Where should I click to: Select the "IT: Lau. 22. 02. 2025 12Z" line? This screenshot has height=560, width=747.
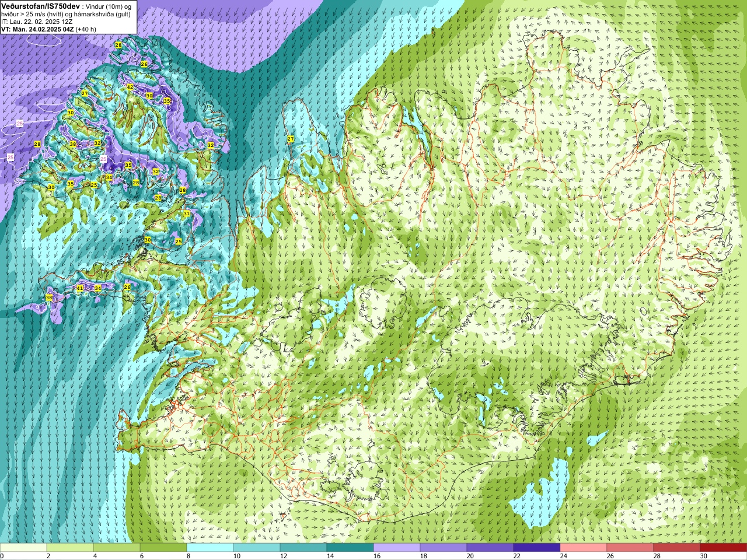click(x=37, y=22)
